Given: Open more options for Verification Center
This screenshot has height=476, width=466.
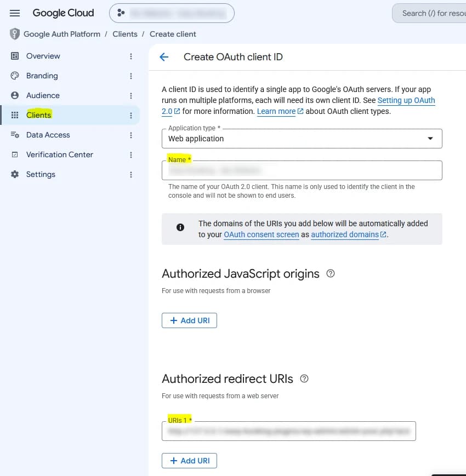Looking at the screenshot, I should coord(131,155).
